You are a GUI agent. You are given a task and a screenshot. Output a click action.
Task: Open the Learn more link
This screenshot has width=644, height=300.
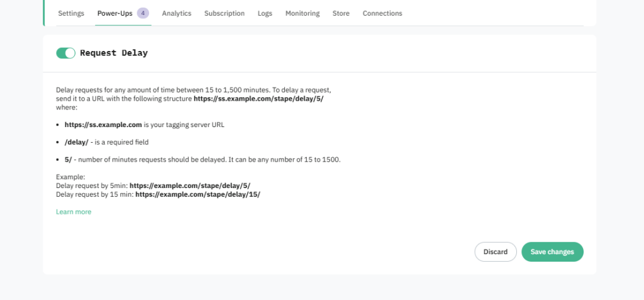pyautogui.click(x=74, y=212)
